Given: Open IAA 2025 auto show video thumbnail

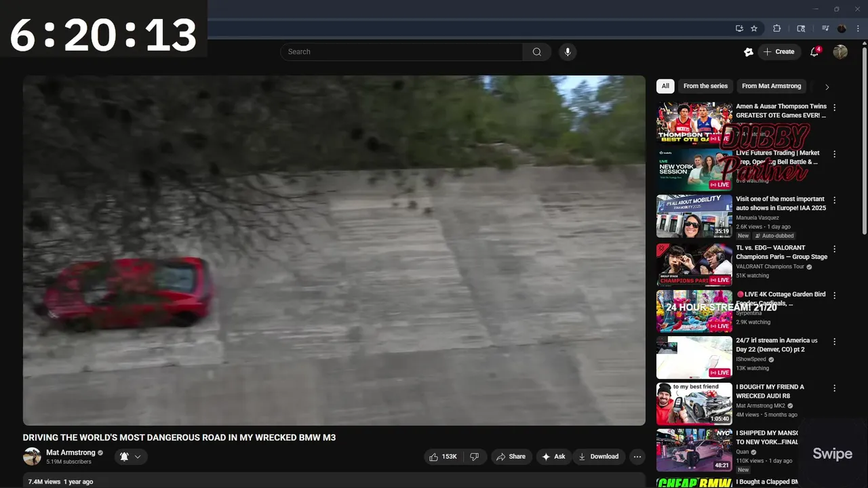Looking at the screenshot, I should point(694,216).
